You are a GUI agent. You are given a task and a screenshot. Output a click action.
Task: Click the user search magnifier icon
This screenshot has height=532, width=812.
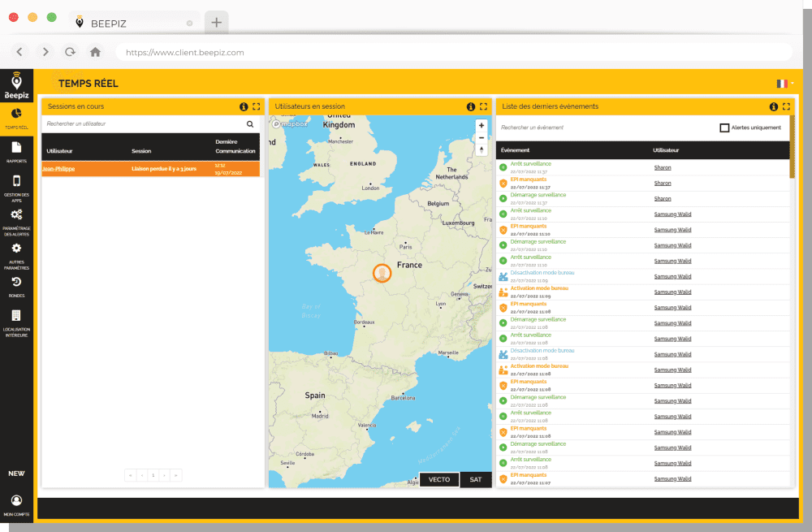pos(250,124)
